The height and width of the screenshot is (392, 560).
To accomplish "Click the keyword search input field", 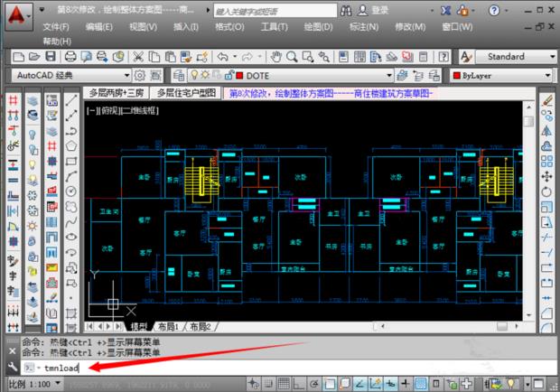I will (275, 11).
